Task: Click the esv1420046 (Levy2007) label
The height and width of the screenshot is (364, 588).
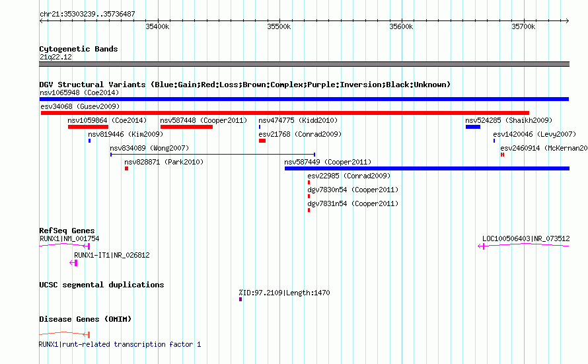Action: tap(534, 134)
